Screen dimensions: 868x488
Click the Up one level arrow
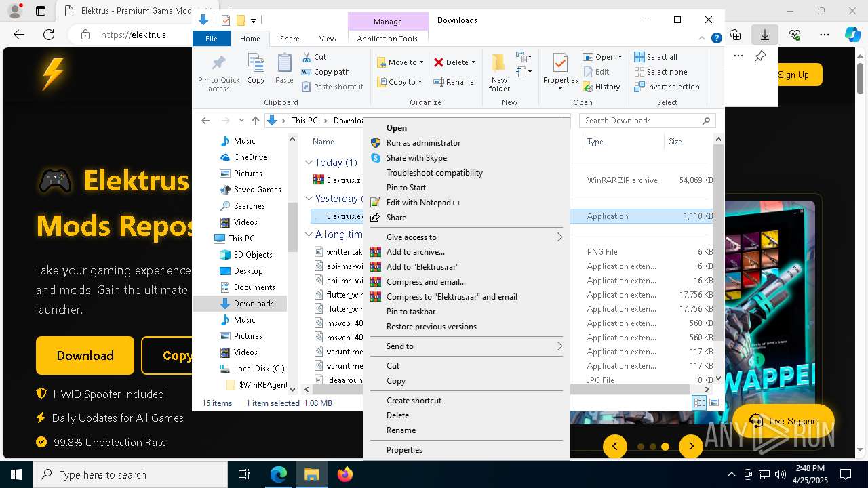tap(255, 121)
